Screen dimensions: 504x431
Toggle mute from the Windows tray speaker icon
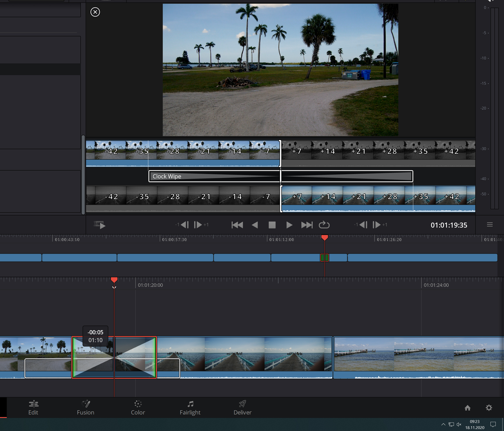pyautogui.click(x=459, y=424)
